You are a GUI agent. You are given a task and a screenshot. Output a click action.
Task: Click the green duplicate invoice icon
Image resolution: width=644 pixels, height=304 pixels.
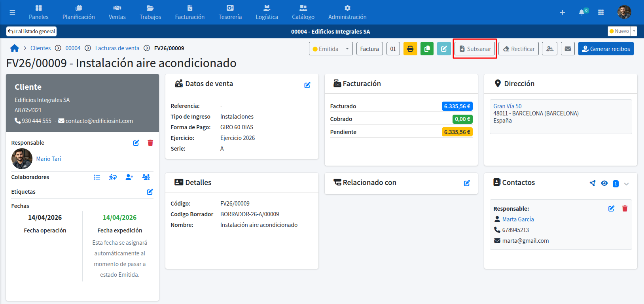tap(427, 49)
